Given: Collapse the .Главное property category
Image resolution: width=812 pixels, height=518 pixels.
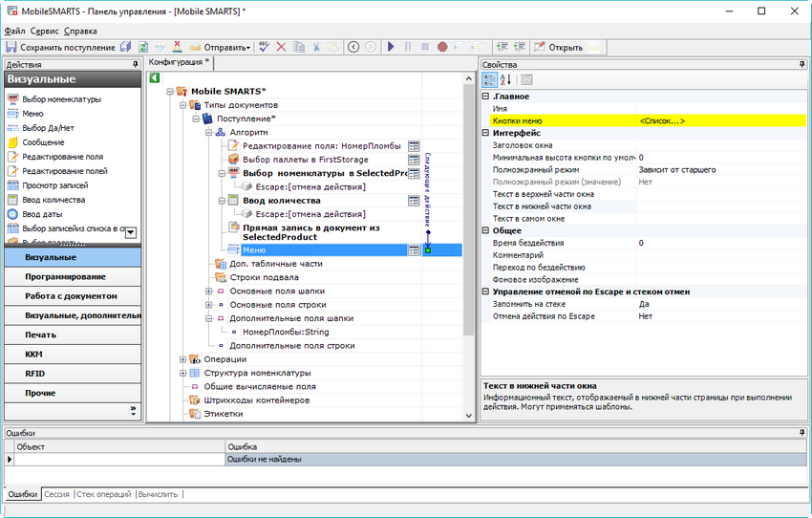Looking at the screenshot, I should pyautogui.click(x=485, y=97).
